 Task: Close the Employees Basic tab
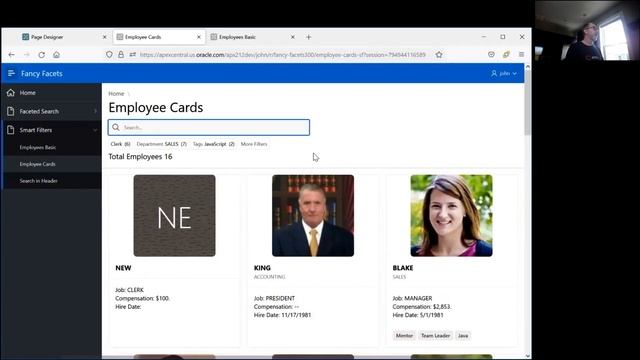pyautogui.click(x=293, y=37)
